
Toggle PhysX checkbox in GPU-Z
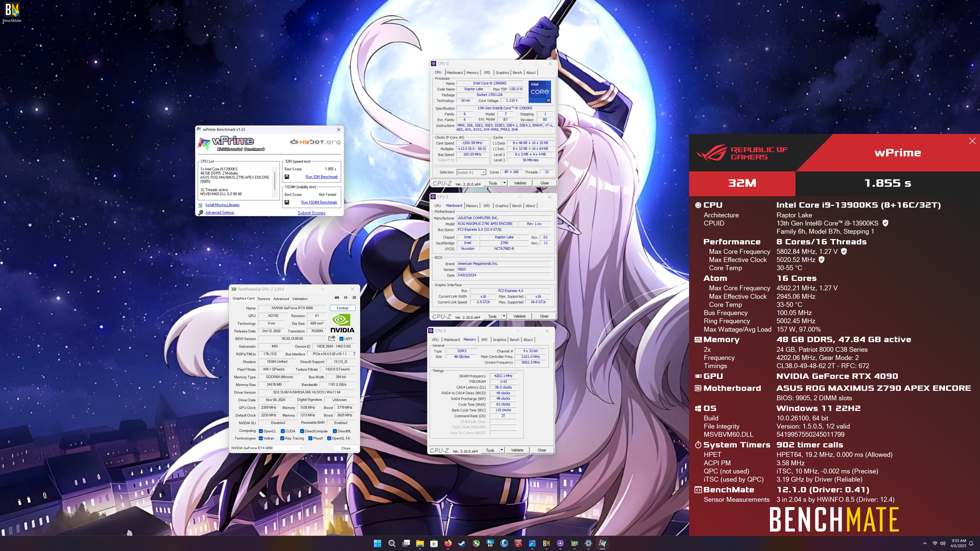(310, 439)
